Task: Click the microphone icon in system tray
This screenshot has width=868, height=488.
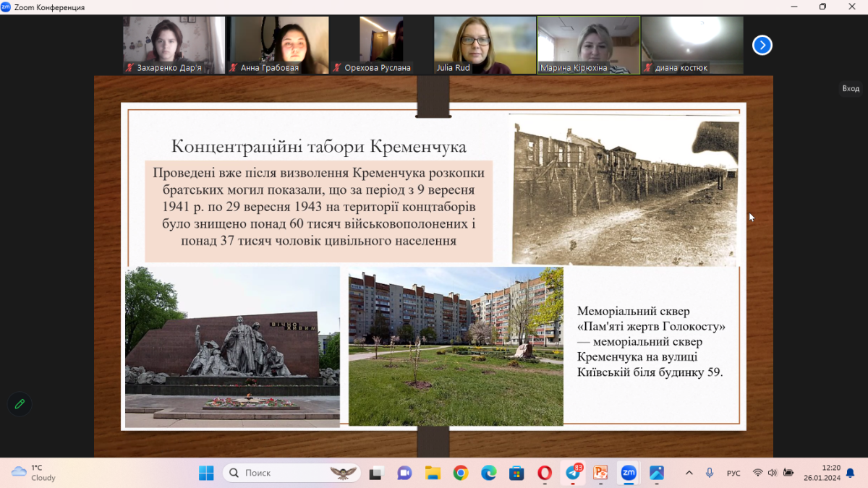Action: pos(710,473)
